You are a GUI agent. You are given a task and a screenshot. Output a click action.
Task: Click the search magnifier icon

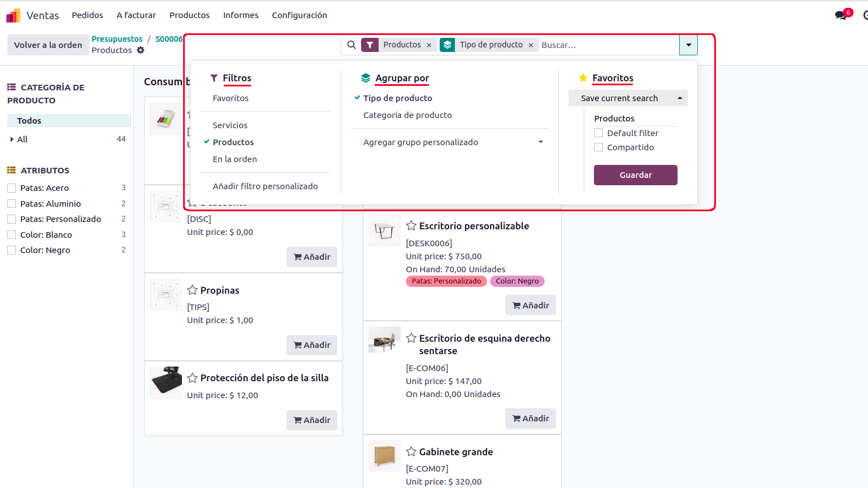coord(351,45)
